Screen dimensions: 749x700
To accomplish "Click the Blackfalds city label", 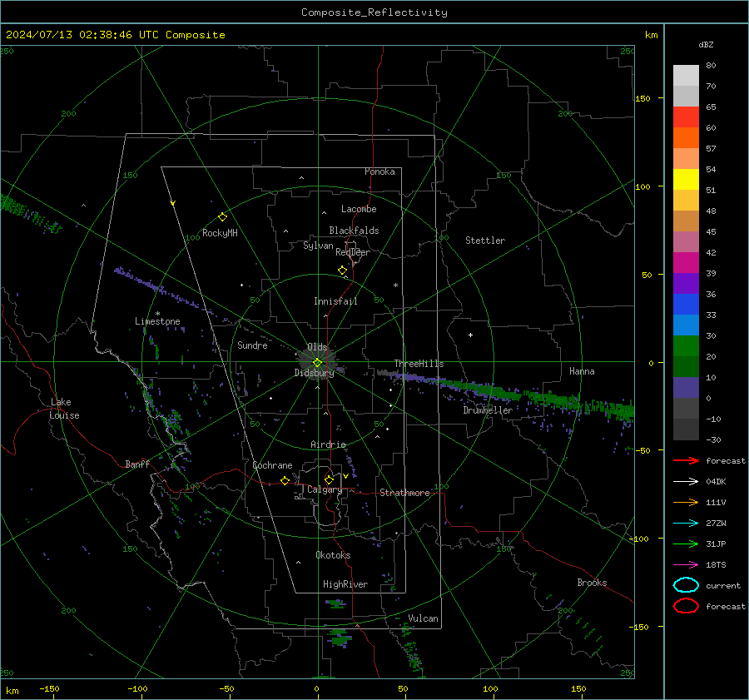I will pos(354,231).
